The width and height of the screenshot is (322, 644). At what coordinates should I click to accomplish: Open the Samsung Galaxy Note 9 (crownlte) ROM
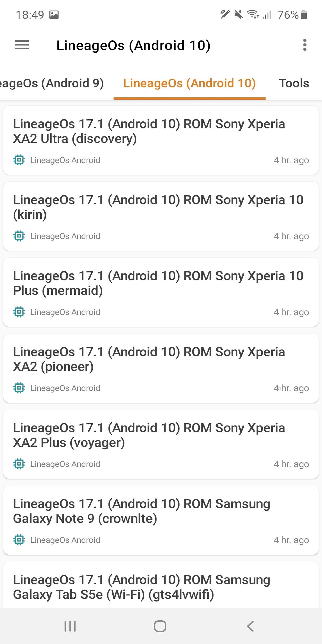[142, 511]
